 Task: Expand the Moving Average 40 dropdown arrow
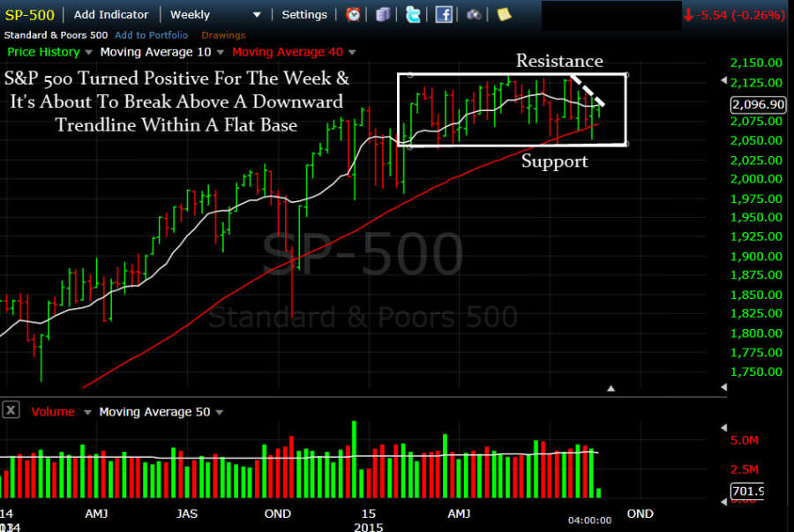click(352, 52)
